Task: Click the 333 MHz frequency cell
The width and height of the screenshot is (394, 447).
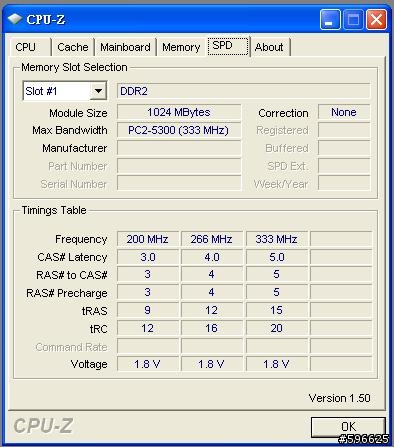Action: point(277,239)
